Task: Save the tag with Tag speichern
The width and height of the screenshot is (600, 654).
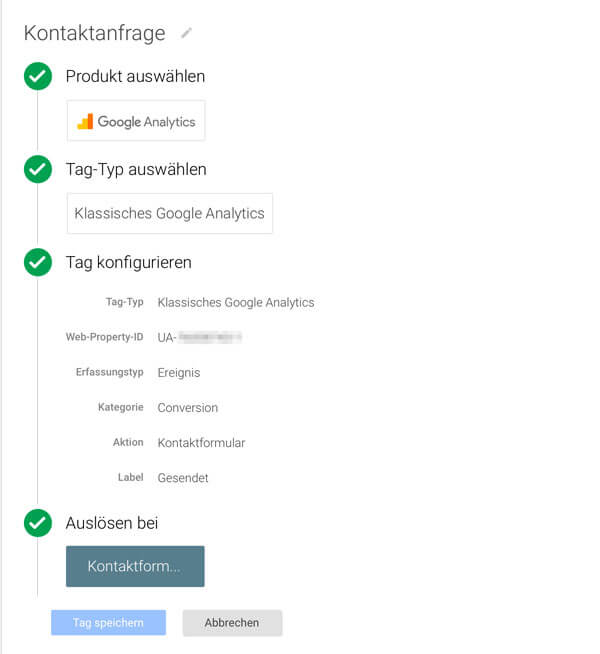Action: pos(108,623)
